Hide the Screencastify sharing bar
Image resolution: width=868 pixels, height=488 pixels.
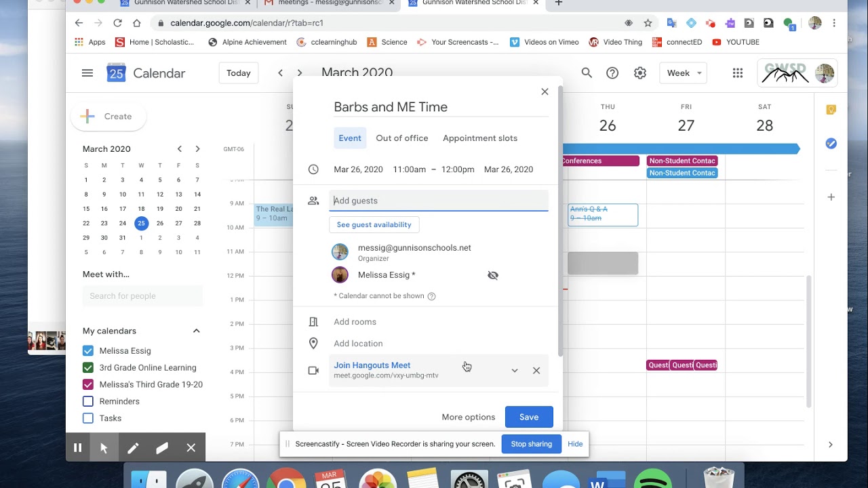coord(575,444)
